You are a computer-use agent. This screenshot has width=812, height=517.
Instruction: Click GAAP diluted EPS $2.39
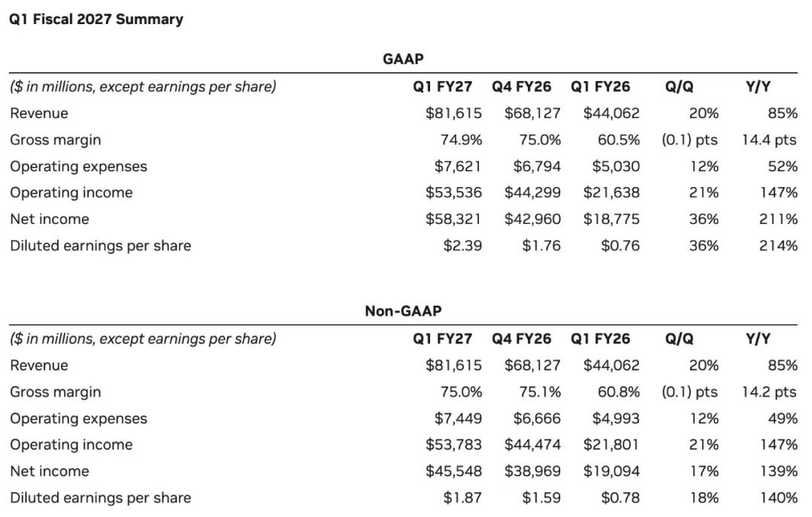pyautogui.click(x=462, y=246)
